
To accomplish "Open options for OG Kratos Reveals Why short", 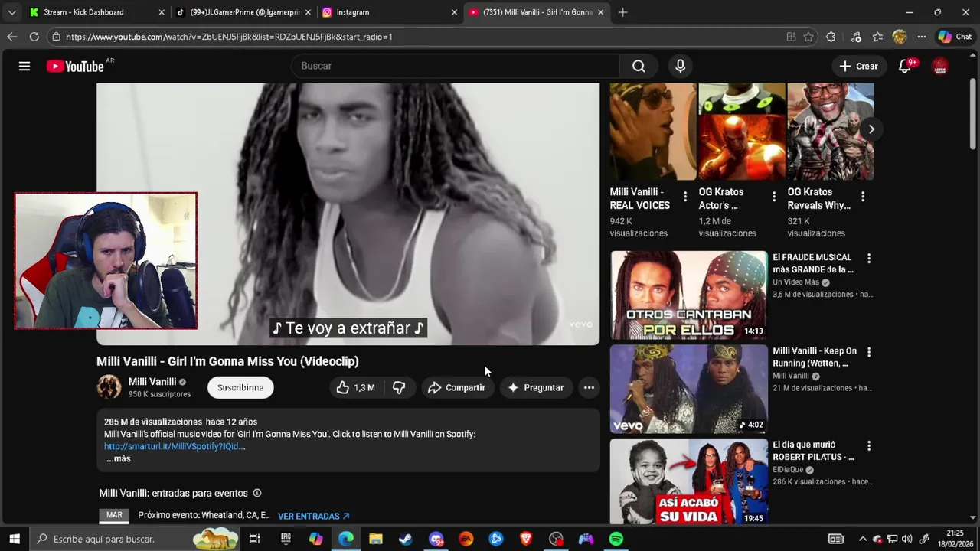I will click(863, 197).
